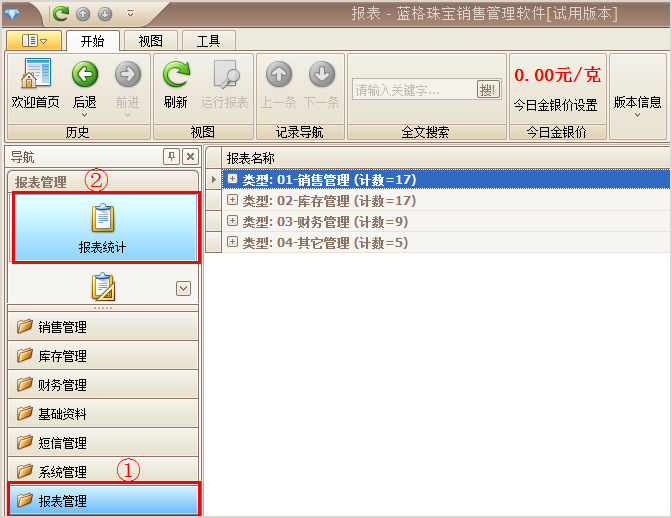Switch to the 视图 ribbon tab
The image size is (672, 518).
click(x=150, y=41)
